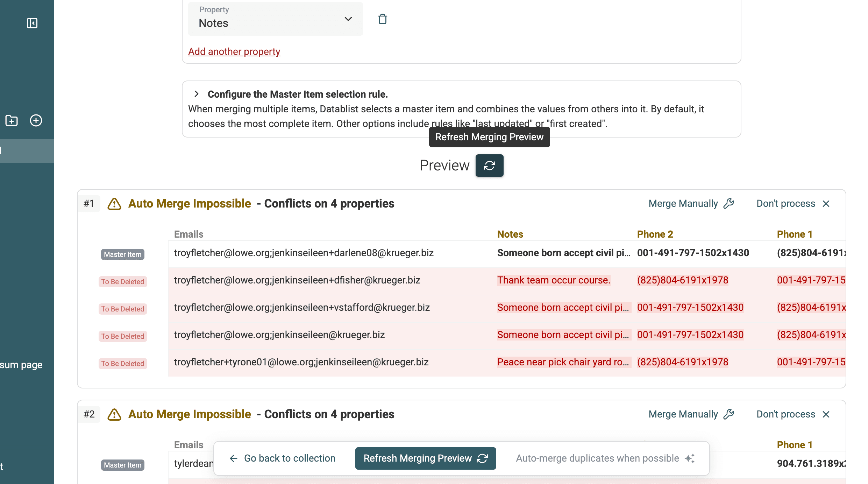This screenshot has width=868, height=484.
Task: Click the back arrow on Go back to collection
Action: (233, 458)
